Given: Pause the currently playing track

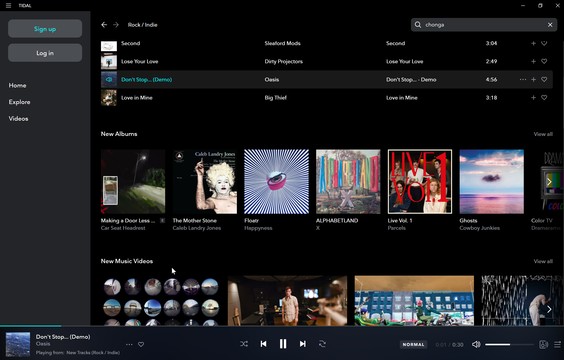Looking at the screenshot, I should (x=283, y=344).
